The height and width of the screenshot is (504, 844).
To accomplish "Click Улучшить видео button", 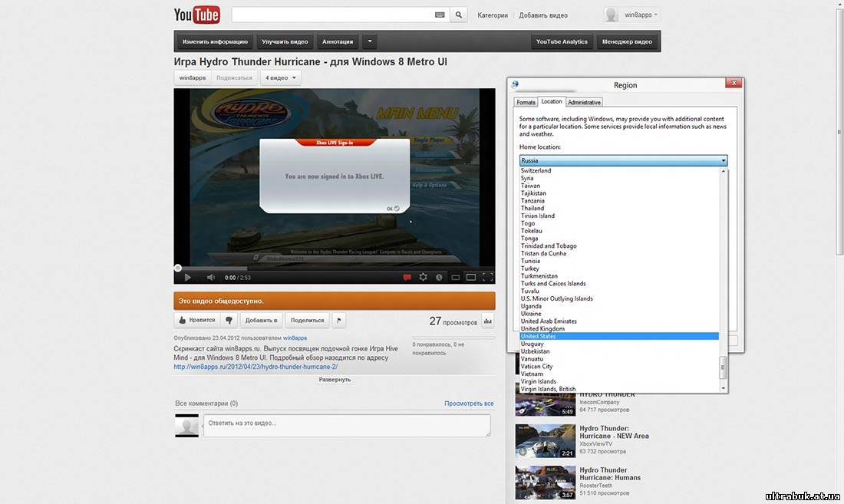I will tap(285, 41).
